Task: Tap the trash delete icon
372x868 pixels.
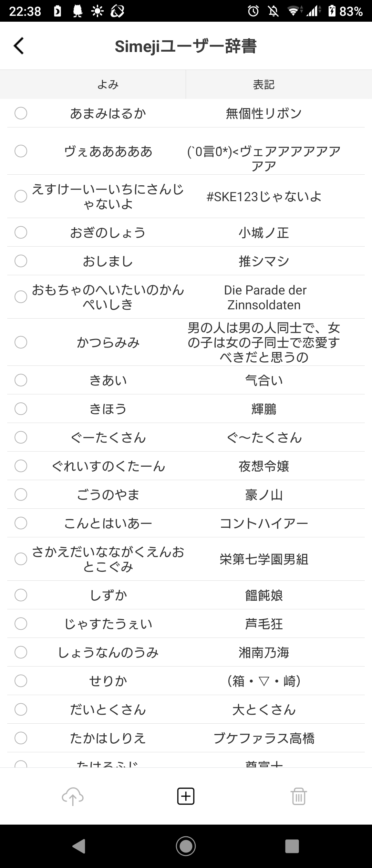Action: (x=299, y=796)
